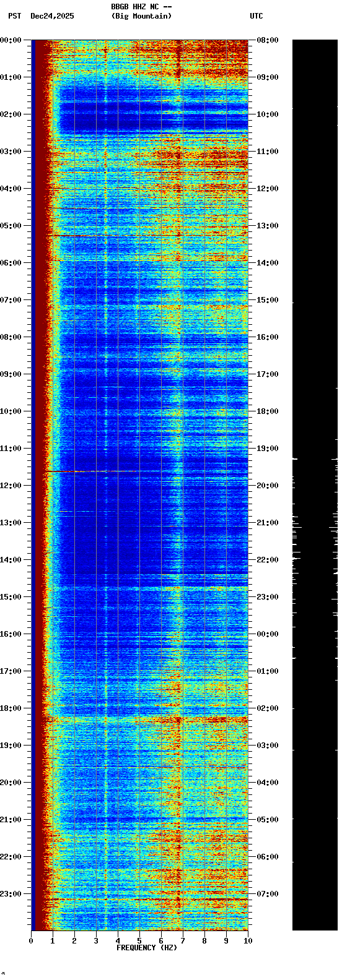
Task: Click the (Big Mountain) subtitle
Action: tap(141, 16)
